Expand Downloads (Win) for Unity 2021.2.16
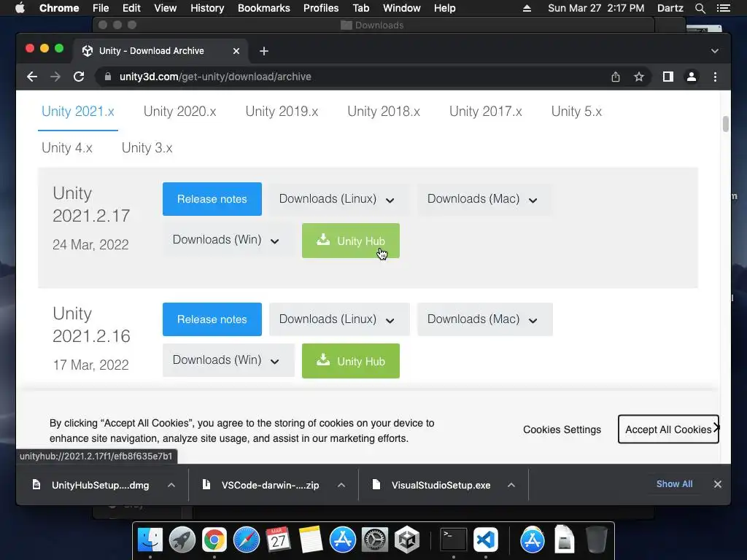Screen dimensions: 747x560 click(228, 361)
